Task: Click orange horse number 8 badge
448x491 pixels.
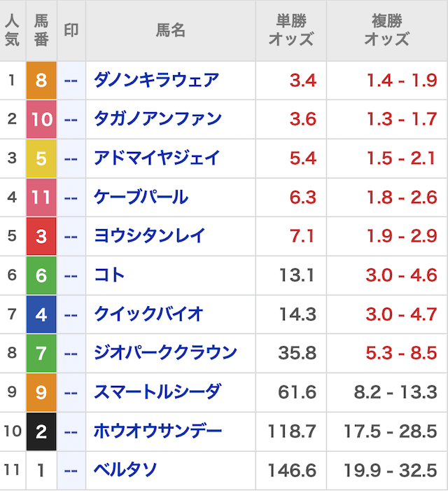Action: point(41,80)
